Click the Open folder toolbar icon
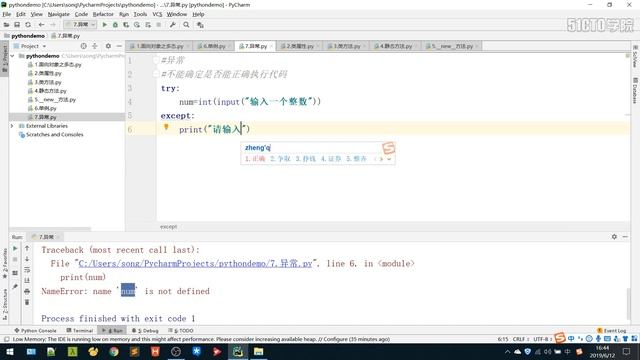Image resolution: width=640 pixels, height=360 pixels. pos(7,25)
